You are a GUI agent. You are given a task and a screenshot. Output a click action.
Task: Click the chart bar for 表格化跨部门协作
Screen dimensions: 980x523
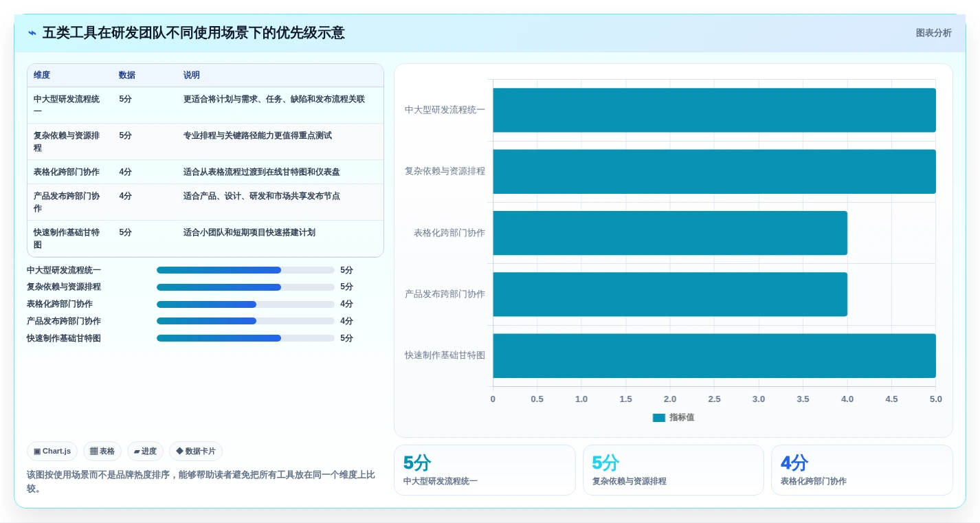670,233
